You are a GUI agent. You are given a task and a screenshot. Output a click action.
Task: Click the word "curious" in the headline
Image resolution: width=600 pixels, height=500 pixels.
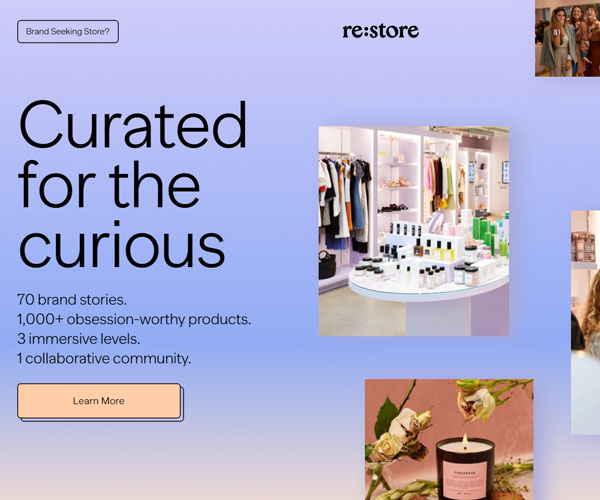pos(122,244)
